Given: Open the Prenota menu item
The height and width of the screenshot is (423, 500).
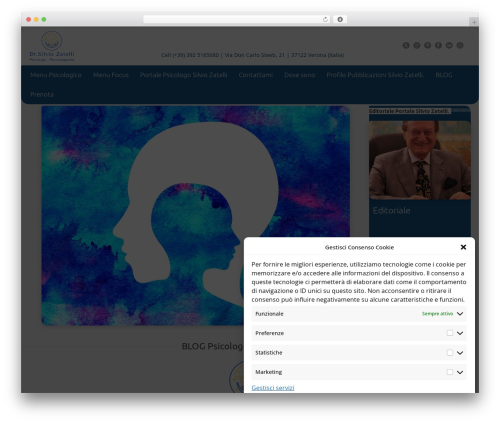Looking at the screenshot, I should click(42, 94).
